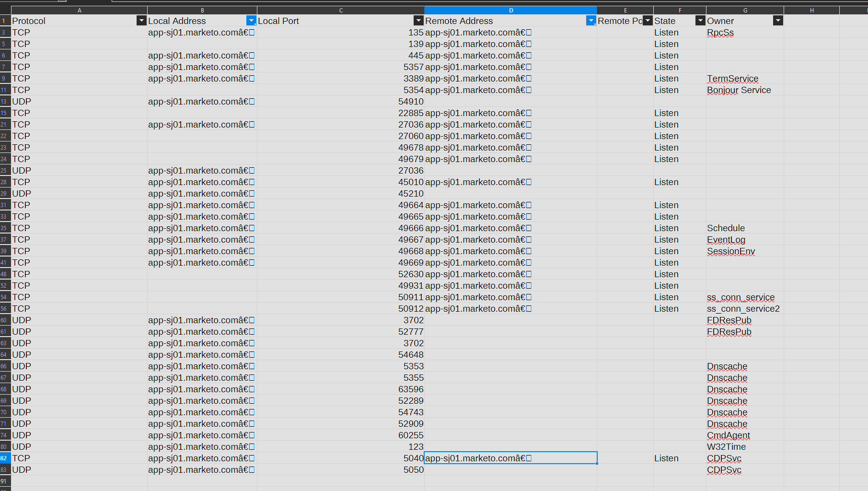Select local port cell 22885
The width and height of the screenshot is (868, 491).
[x=341, y=113]
